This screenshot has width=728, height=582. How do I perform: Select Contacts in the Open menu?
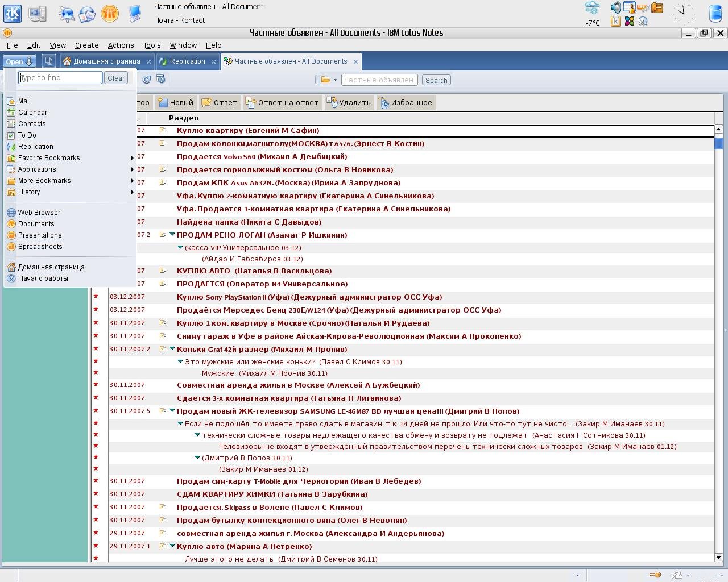[x=32, y=124]
